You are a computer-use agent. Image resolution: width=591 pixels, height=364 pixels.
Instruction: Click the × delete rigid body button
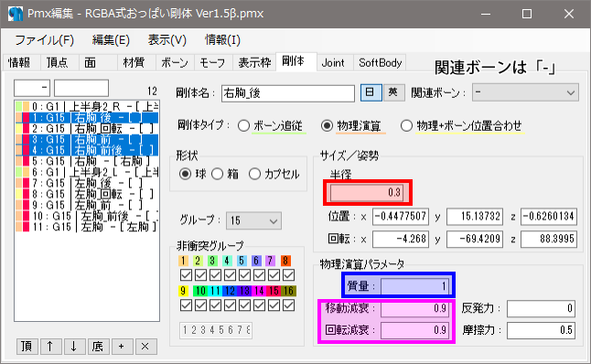145,346
